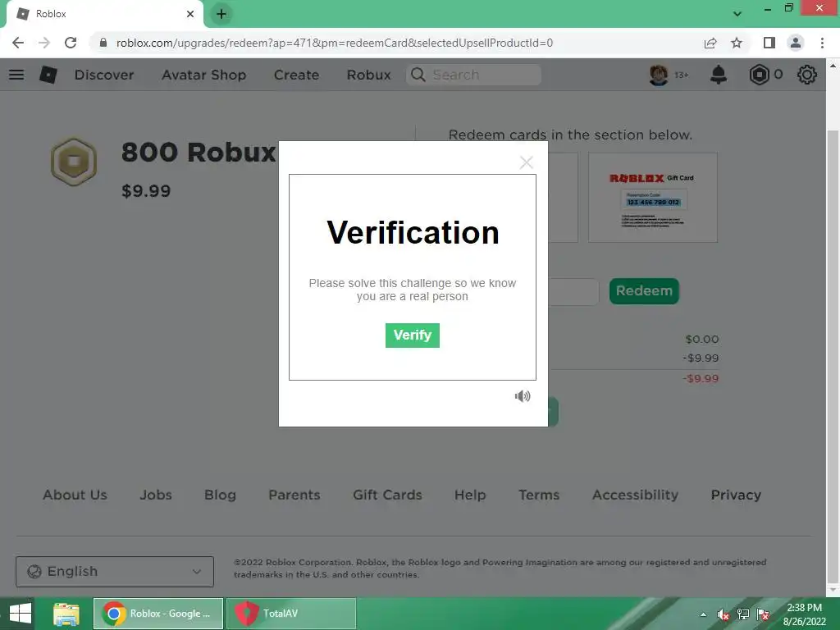The height and width of the screenshot is (630, 840).
Task: Click the green Redeem button
Action: 644,291
